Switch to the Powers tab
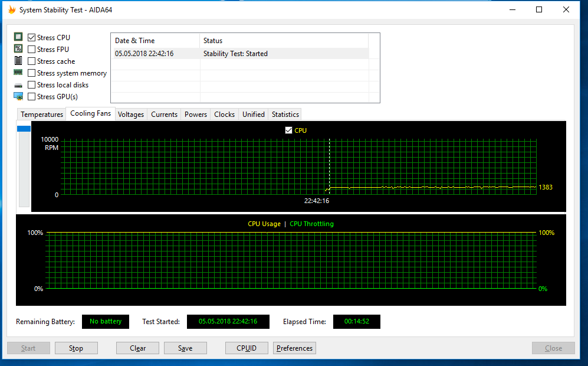588x366 pixels. pyautogui.click(x=195, y=115)
